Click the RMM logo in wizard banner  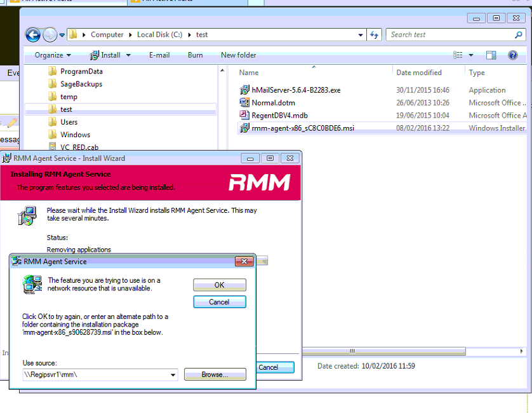coord(260,182)
